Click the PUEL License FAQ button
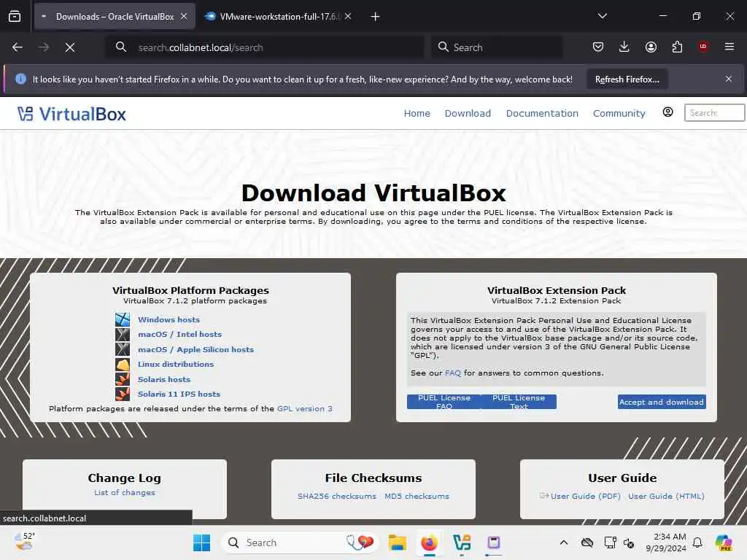Viewport: 747px width, 560px height. (x=444, y=402)
